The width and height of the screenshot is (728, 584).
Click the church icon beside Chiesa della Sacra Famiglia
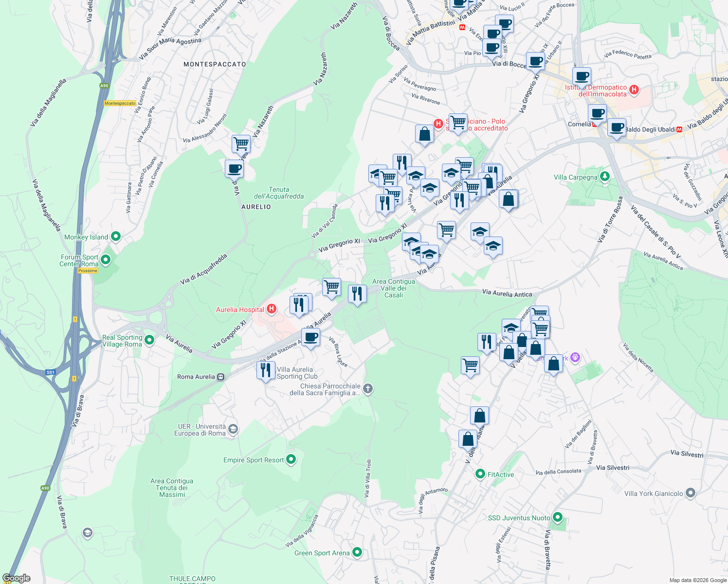coord(367,388)
